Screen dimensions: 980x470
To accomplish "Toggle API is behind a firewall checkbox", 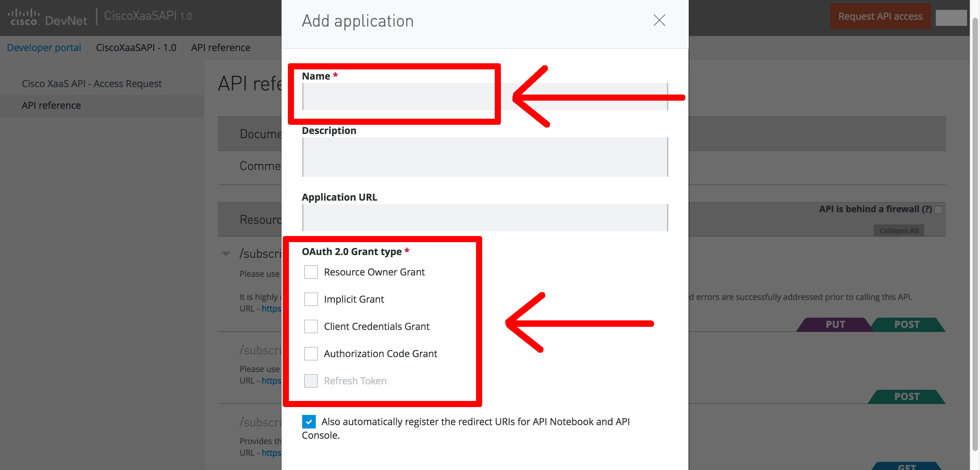I will (938, 209).
